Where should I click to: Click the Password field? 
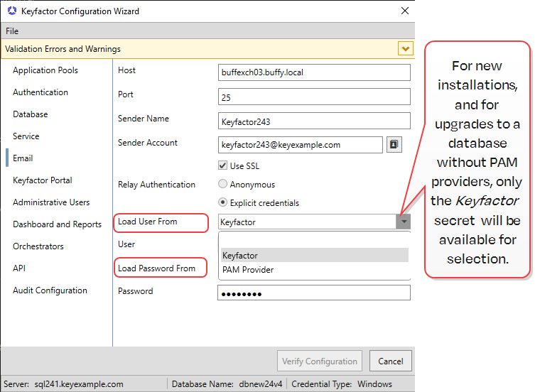pyautogui.click(x=314, y=293)
